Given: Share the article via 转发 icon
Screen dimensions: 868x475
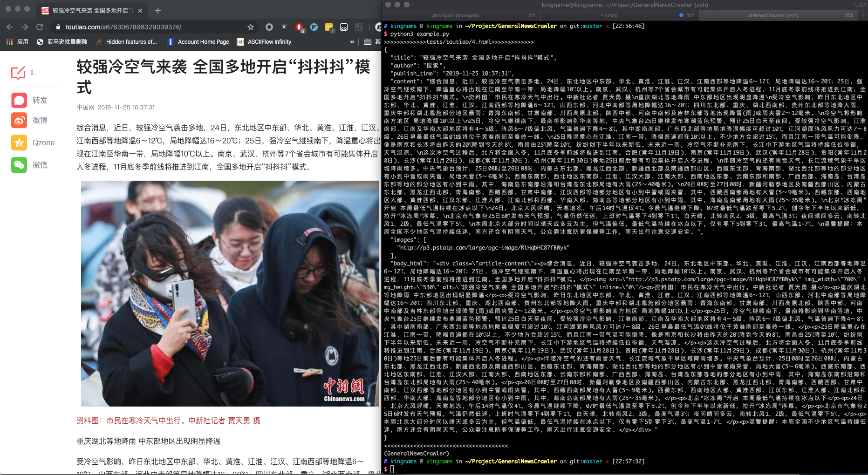Looking at the screenshot, I should pos(19,100).
